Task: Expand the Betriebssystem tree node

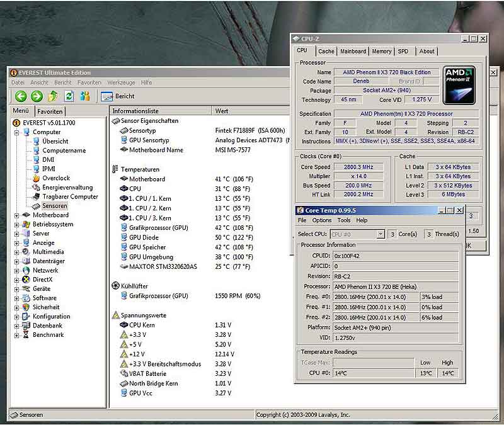Action: (x=16, y=225)
